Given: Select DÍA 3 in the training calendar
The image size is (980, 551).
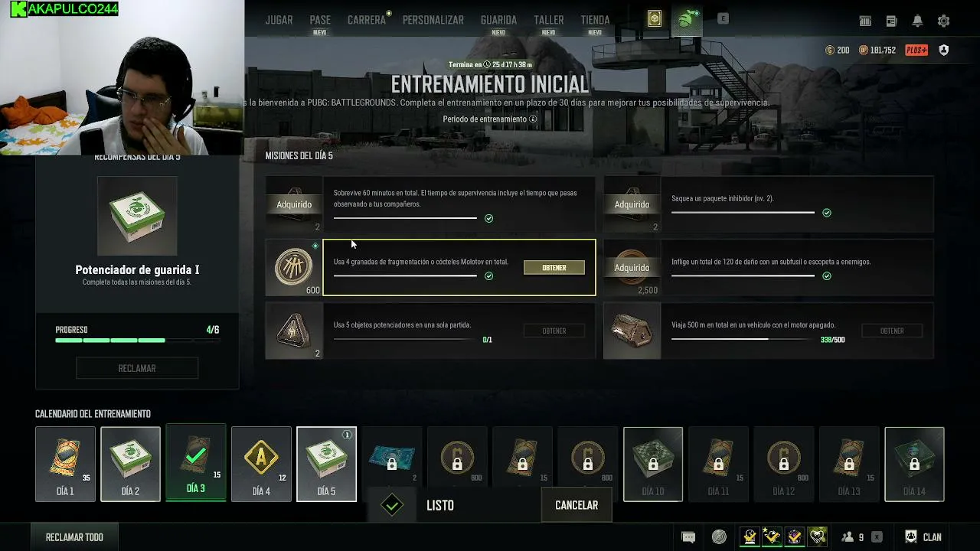Looking at the screenshot, I should [196, 464].
